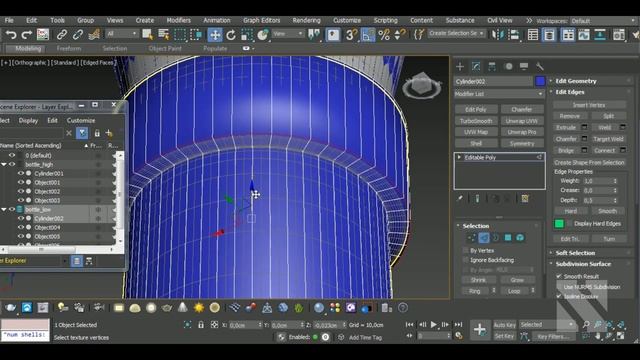
Task: Switch to Element sub-object level
Action: pyautogui.click(x=520, y=238)
